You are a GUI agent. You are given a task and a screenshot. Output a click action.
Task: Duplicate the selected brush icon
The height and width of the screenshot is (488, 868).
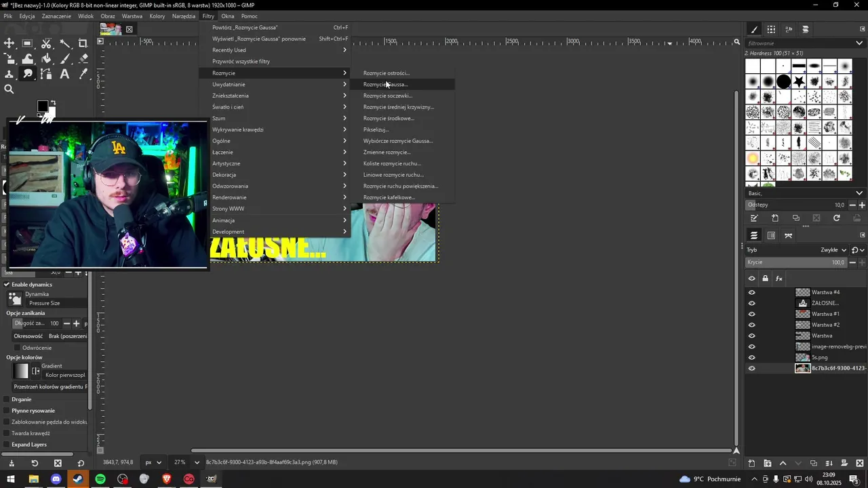[796, 218]
